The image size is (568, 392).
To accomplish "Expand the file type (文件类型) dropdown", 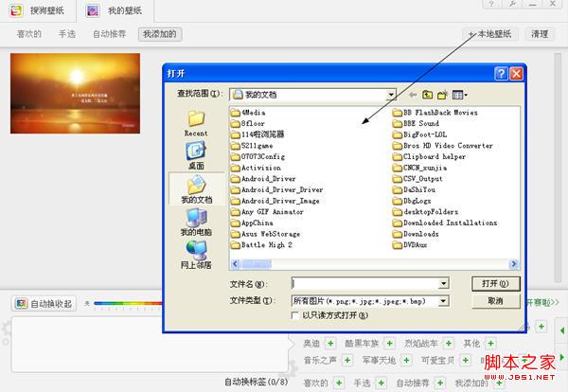I will pos(443,301).
